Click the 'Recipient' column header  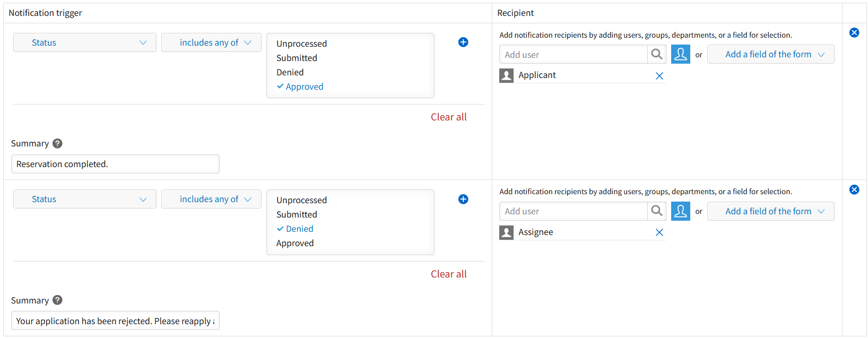point(516,13)
